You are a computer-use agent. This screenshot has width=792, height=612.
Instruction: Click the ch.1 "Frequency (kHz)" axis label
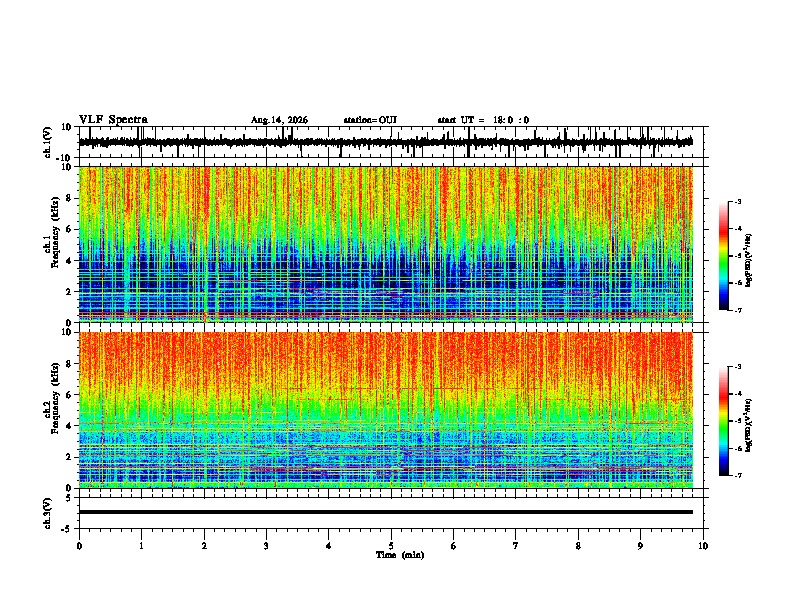(55, 232)
